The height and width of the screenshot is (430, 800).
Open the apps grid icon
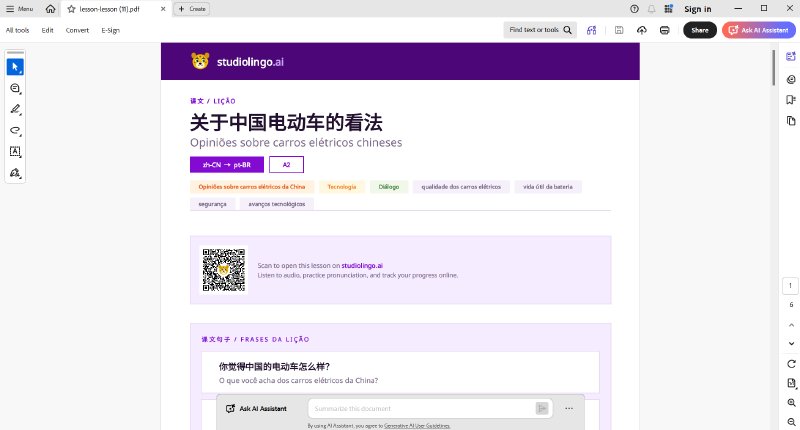pos(668,9)
